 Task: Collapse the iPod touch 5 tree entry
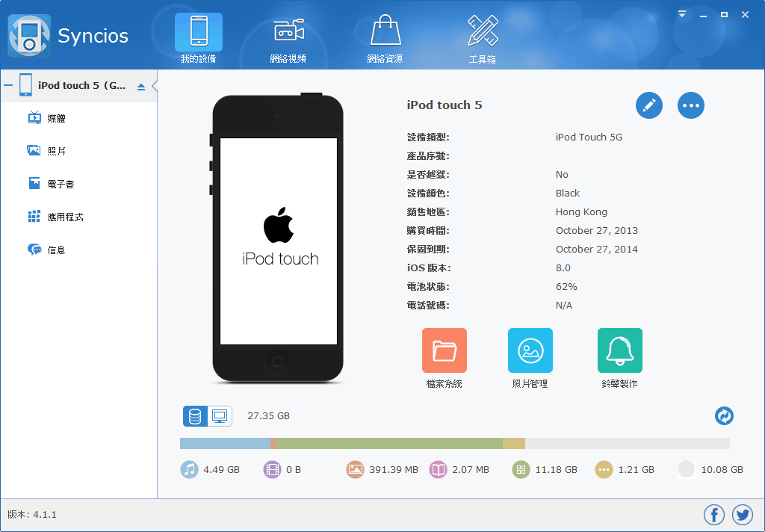coord(9,84)
